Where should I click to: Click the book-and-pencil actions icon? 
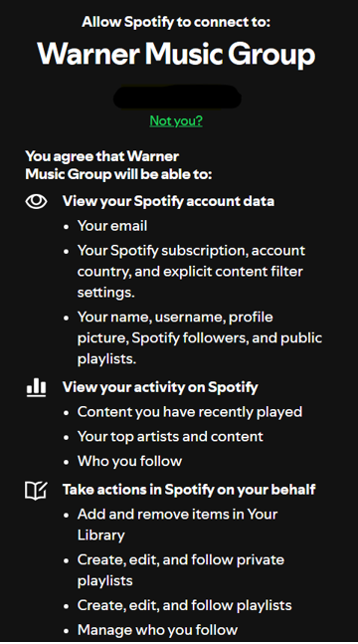coord(36,490)
